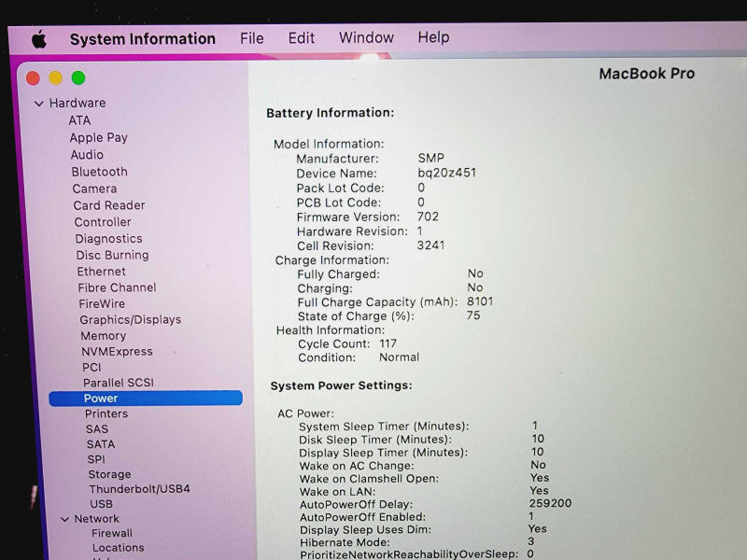Viewport: 747px width, 560px height.
Task: Close the window with the red button
Action: (33, 78)
